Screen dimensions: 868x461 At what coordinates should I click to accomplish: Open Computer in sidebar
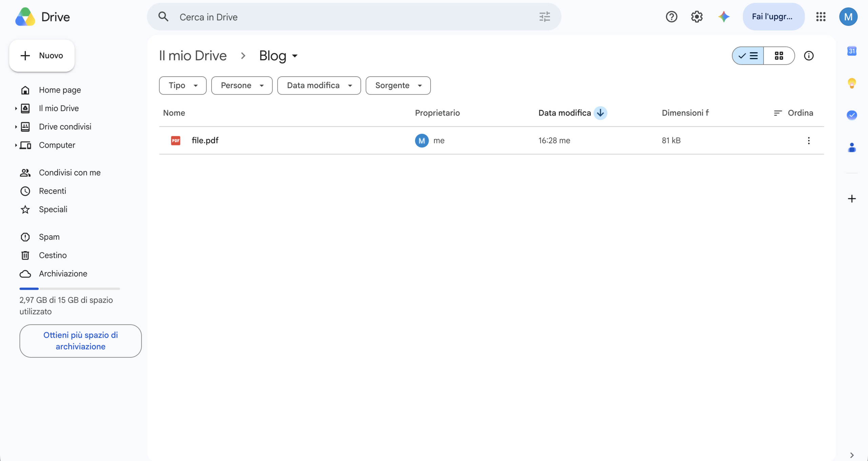(57, 145)
